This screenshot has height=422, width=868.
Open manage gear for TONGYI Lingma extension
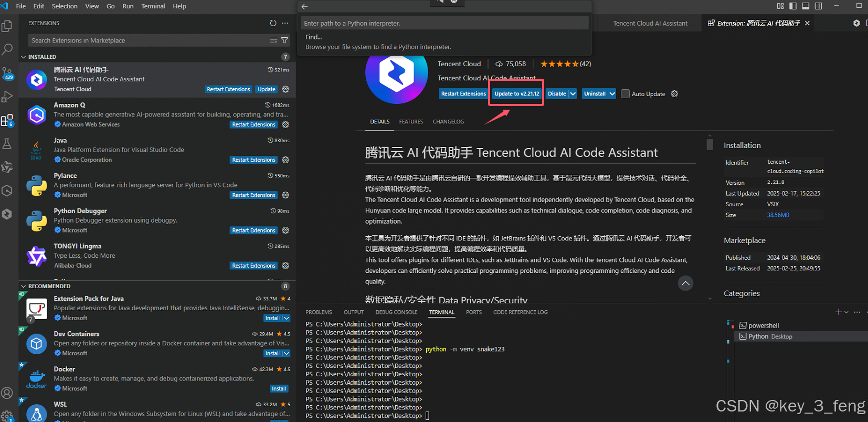point(285,266)
